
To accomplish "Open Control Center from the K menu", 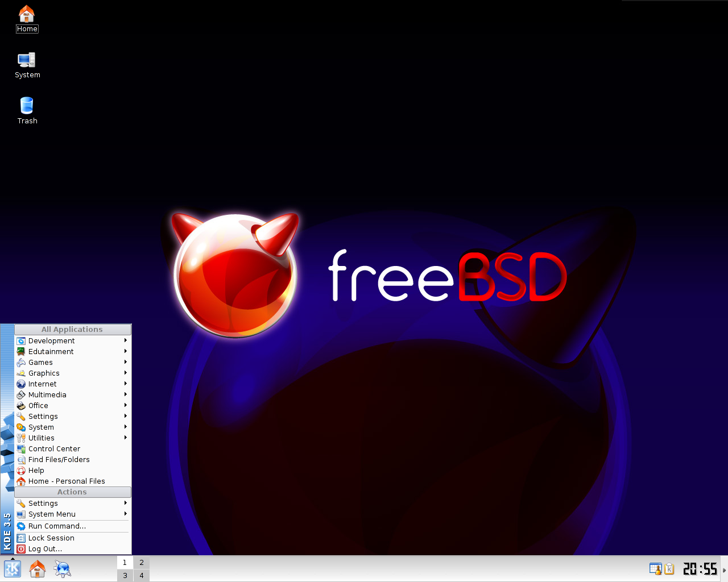I will coord(73,449).
